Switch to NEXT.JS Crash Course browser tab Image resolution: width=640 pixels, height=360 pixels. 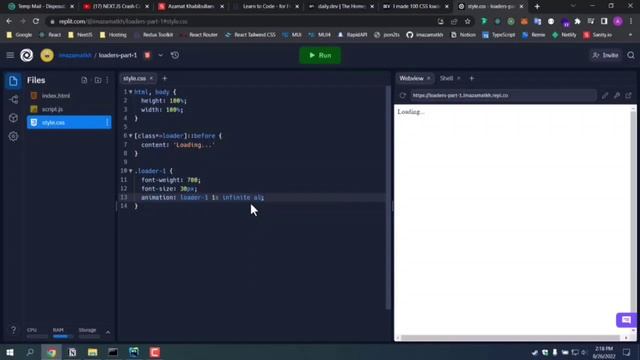point(116,7)
